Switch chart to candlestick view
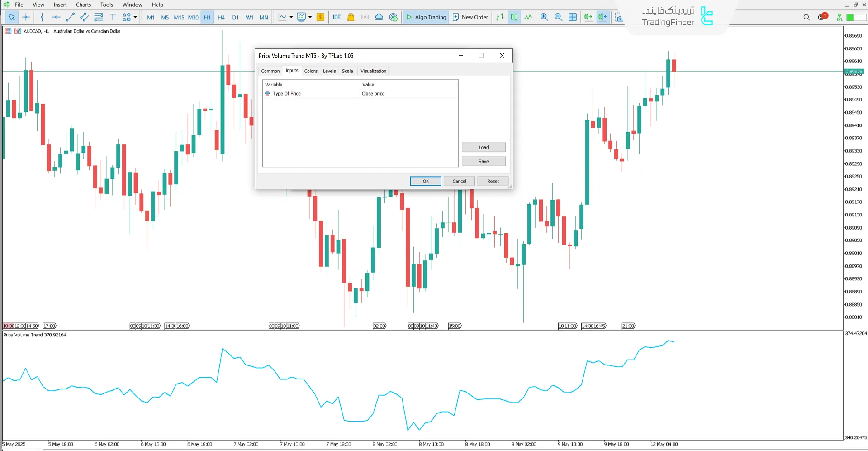Screen dimensions: 868x451 pyautogui.click(x=514, y=17)
